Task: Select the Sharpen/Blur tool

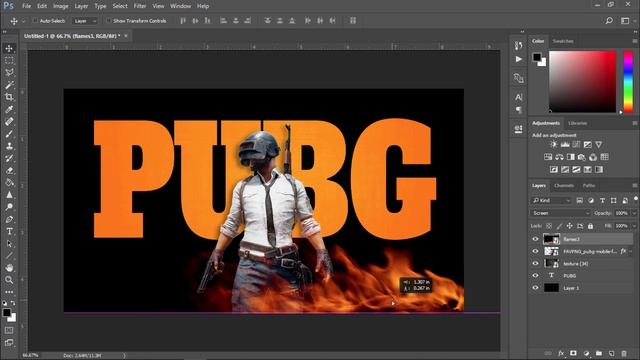Action: click(9, 195)
